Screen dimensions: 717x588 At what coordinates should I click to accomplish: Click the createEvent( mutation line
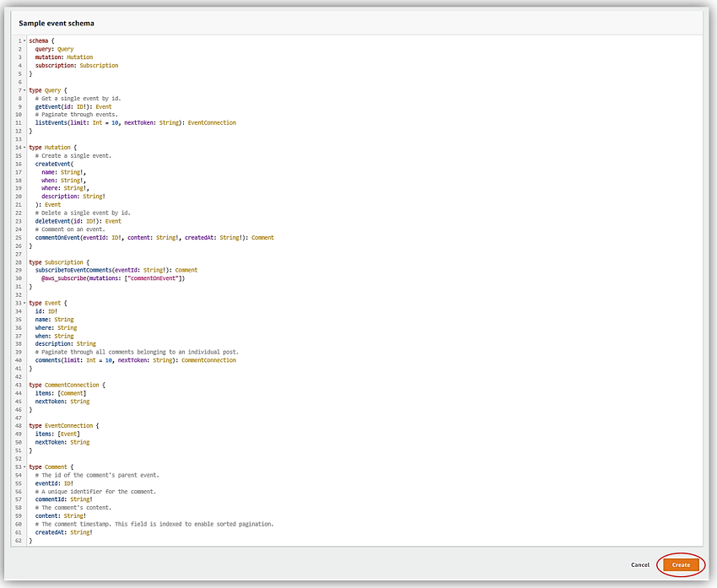[x=61, y=165]
